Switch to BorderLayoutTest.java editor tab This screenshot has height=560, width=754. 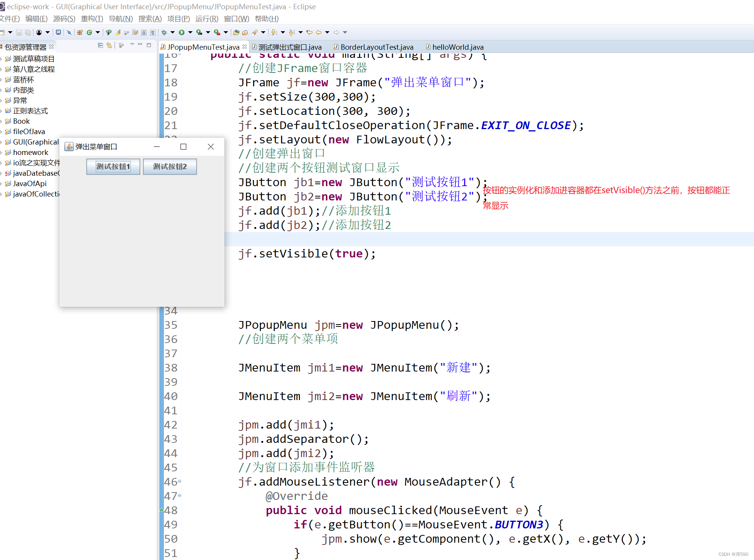[376, 47]
